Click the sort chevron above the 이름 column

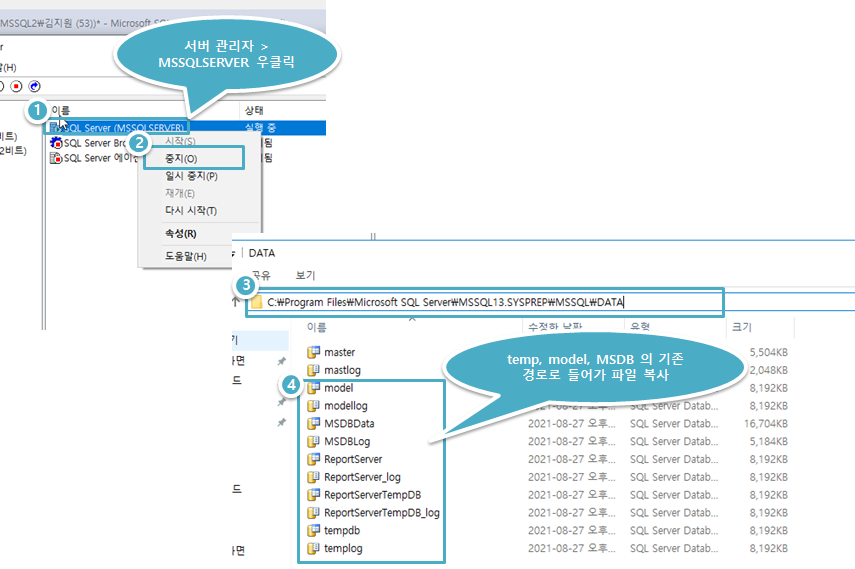coord(412,319)
